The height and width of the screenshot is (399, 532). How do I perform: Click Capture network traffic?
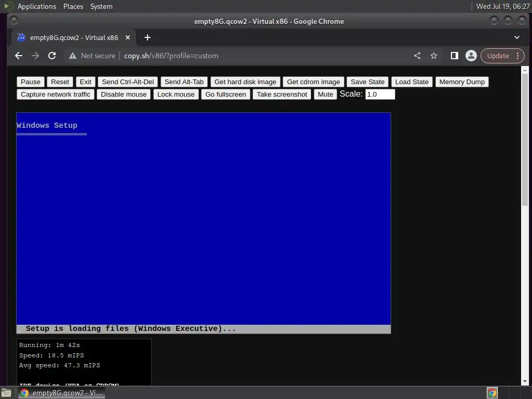coord(56,95)
